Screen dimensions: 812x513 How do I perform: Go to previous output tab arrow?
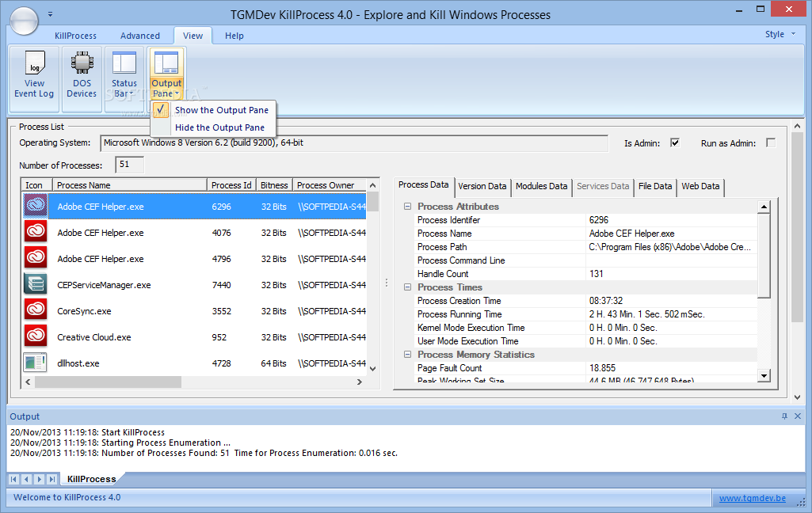[26, 479]
